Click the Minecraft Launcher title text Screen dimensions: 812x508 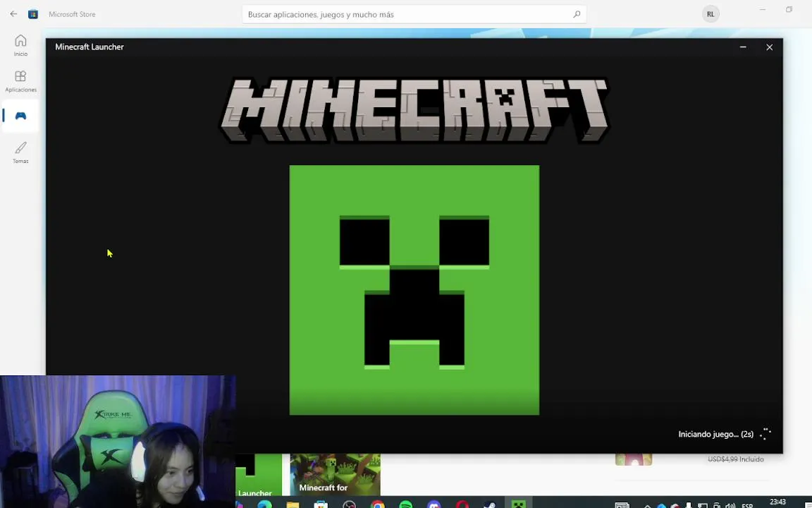point(89,47)
